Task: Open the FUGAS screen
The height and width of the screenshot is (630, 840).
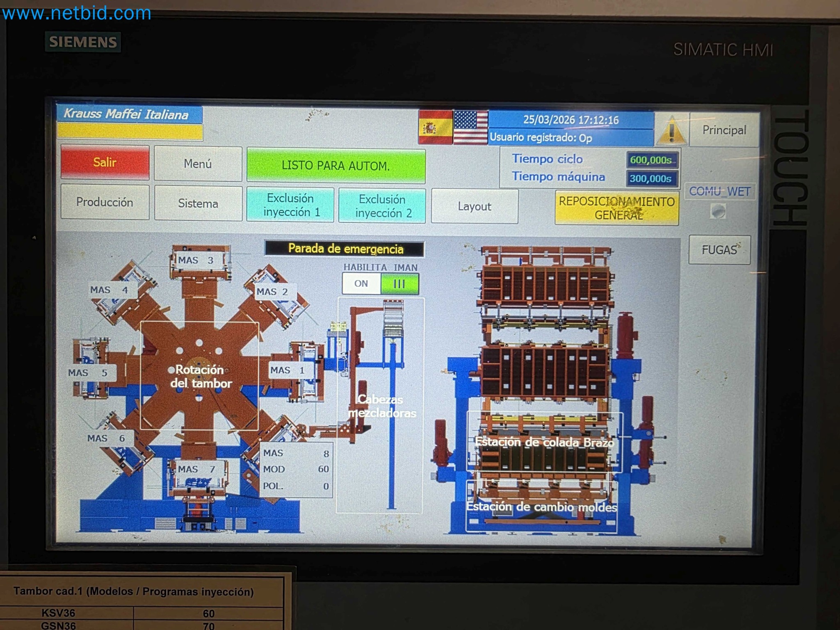Action: pyautogui.click(x=719, y=250)
